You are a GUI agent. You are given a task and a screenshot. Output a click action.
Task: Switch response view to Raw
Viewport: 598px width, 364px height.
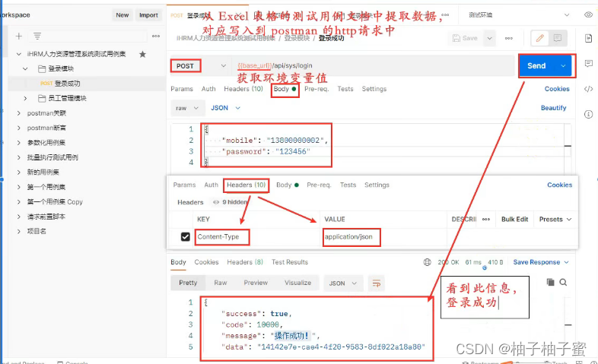[221, 283]
